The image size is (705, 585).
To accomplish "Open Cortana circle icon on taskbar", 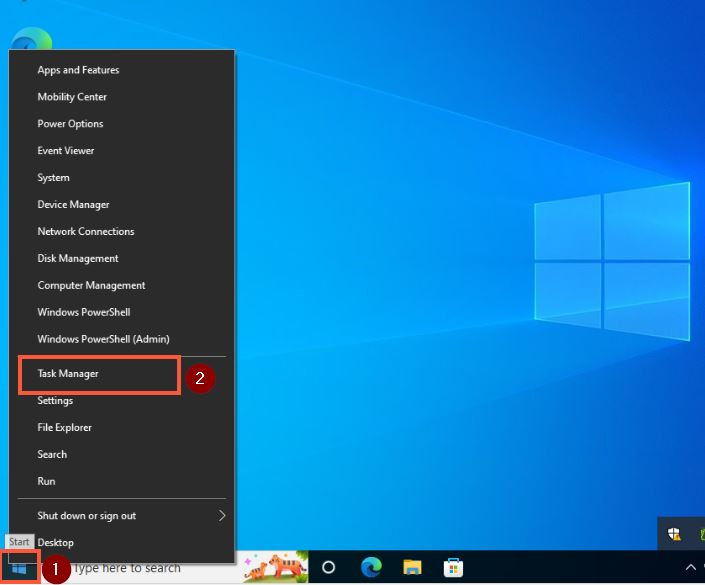I will 329,568.
